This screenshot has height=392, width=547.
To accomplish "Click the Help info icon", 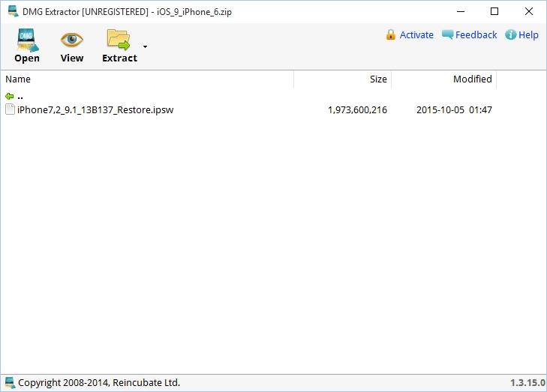I will (510, 34).
